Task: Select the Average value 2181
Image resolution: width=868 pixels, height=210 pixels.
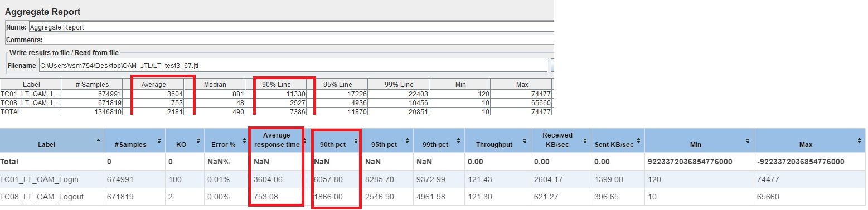Action: pyautogui.click(x=174, y=111)
